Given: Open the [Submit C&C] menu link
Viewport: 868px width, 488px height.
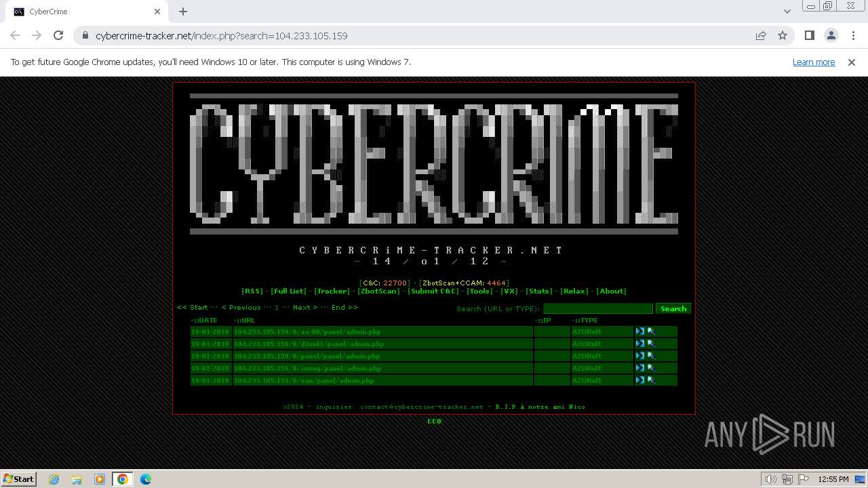Looking at the screenshot, I should pyautogui.click(x=433, y=291).
